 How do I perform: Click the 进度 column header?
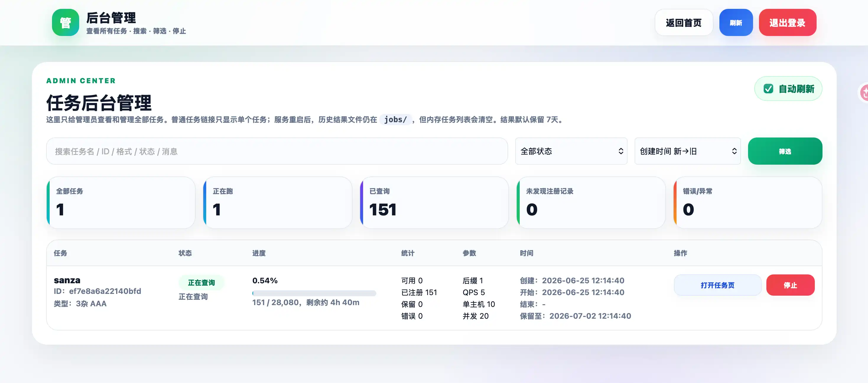tap(259, 253)
